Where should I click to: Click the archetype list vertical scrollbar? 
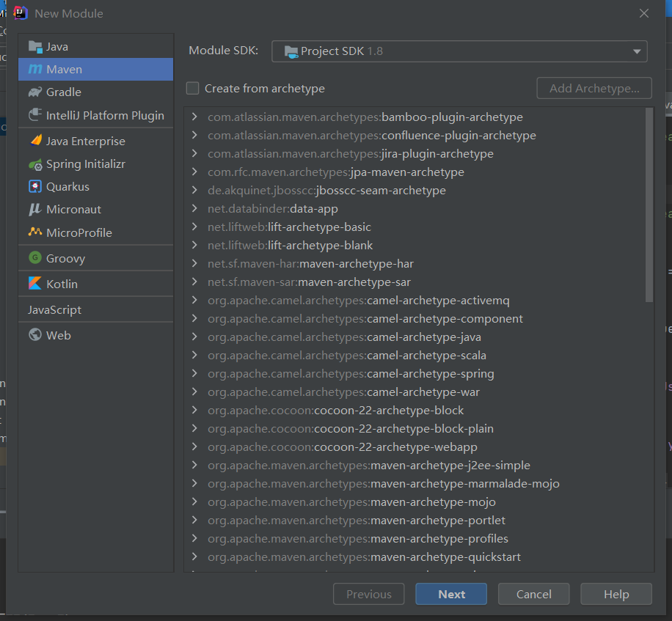[x=649, y=205]
